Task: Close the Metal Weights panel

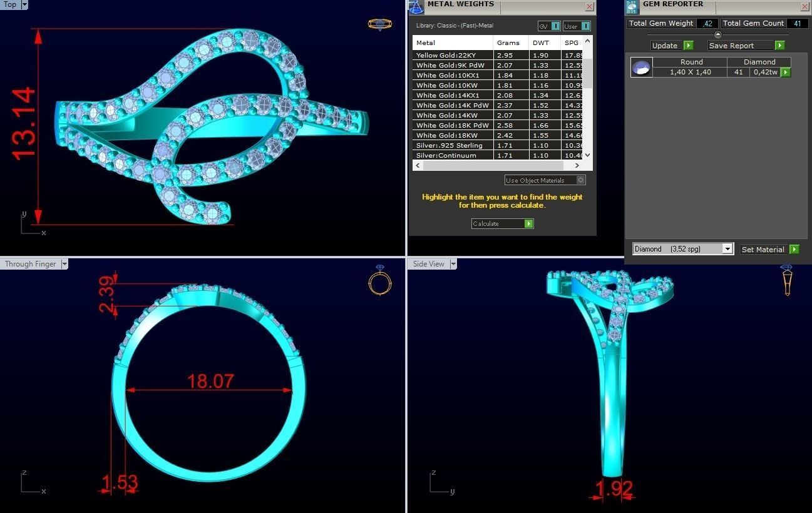Action: 589,6
